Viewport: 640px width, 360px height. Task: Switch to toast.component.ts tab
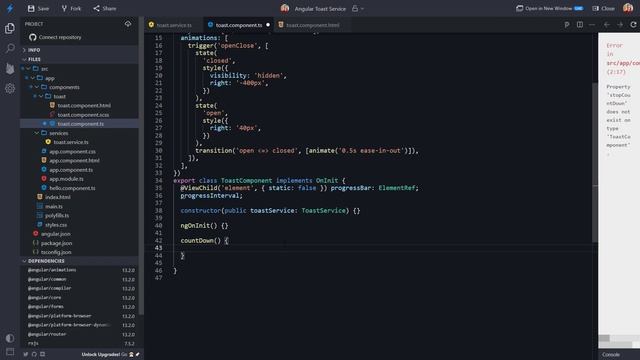click(x=239, y=25)
